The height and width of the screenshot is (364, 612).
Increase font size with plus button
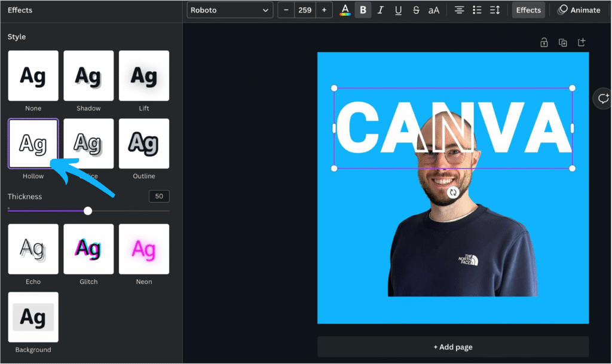pyautogui.click(x=324, y=10)
